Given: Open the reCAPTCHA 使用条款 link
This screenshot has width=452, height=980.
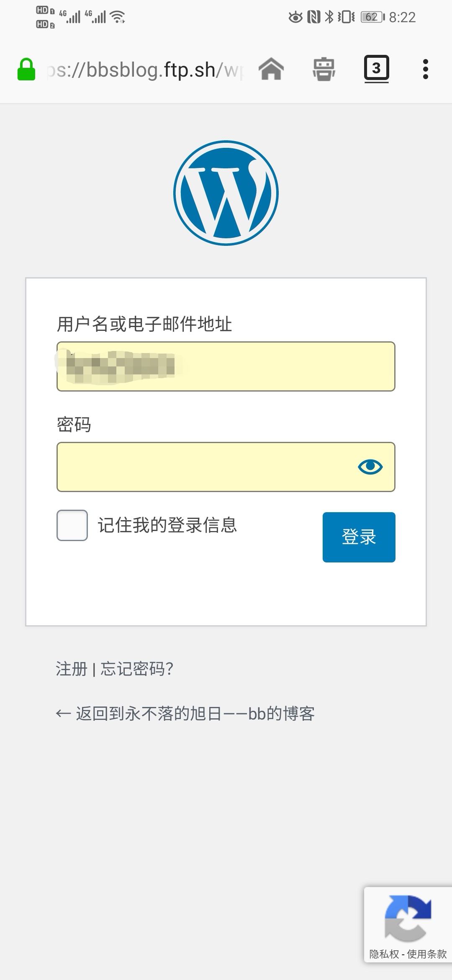Looking at the screenshot, I should pyautogui.click(x=427, y=954).
